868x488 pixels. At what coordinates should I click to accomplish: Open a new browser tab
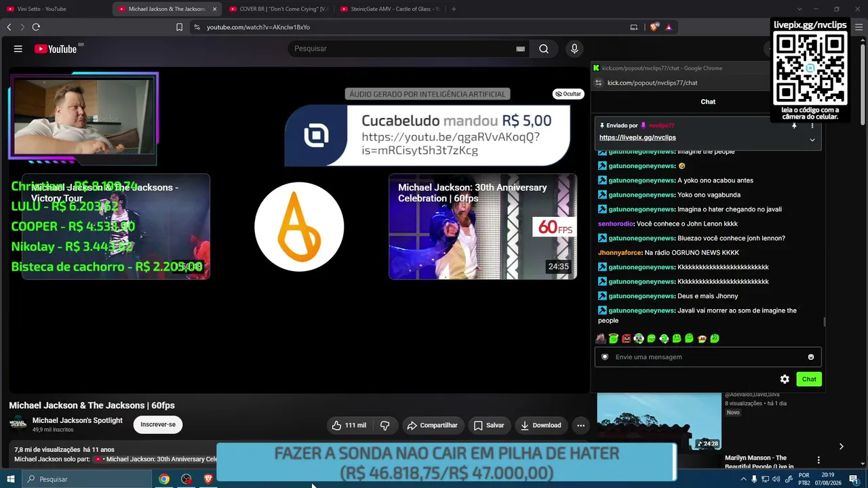click(x=454, y=9)
